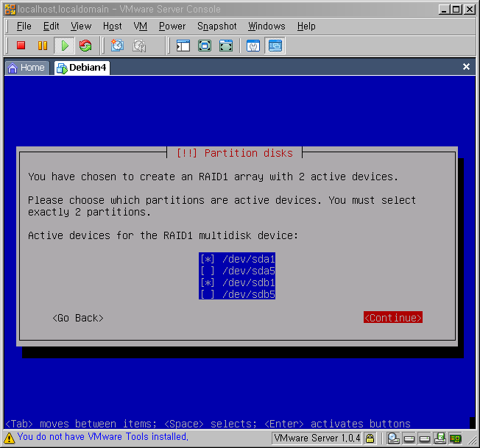Close the Debian4 tab with X

click(x=466, y=67)
